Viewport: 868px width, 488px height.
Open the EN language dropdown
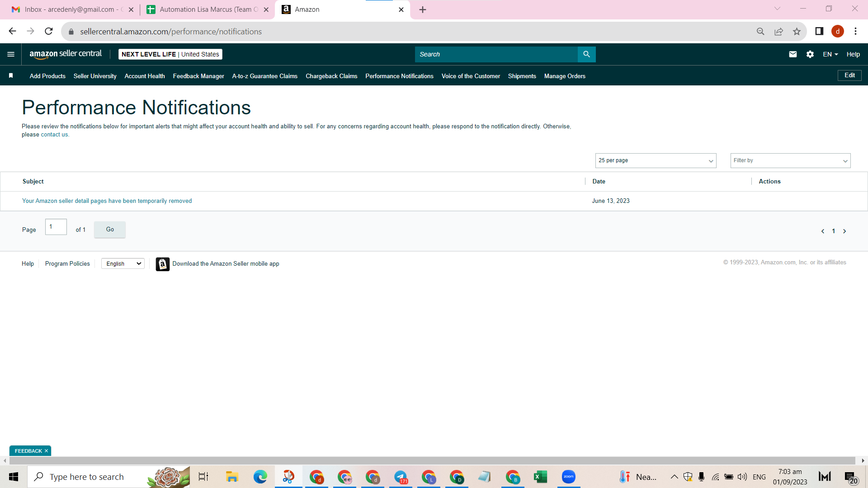click(x=830, y=54)
